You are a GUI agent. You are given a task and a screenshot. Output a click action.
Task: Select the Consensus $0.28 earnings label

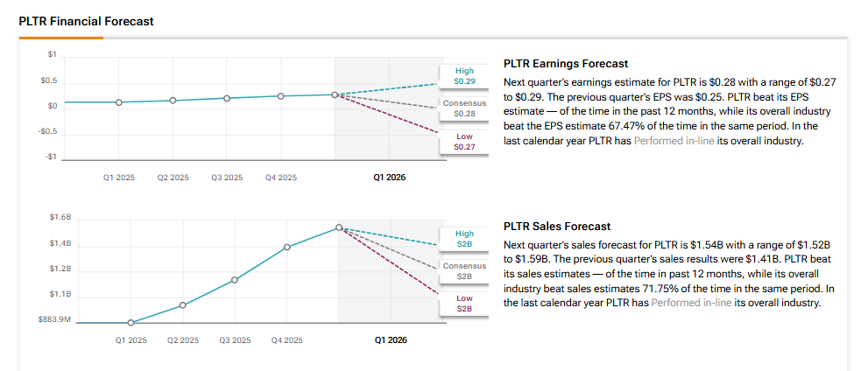(464, 109)
